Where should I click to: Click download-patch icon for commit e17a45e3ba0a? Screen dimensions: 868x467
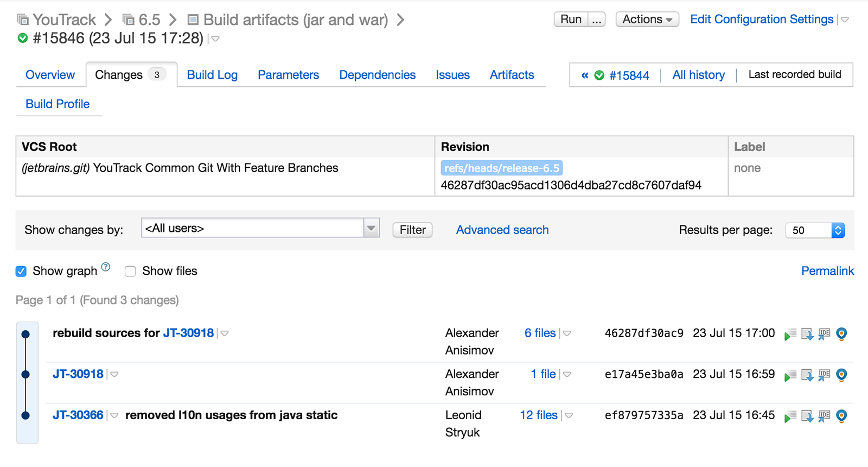click(x=807, y=375)
